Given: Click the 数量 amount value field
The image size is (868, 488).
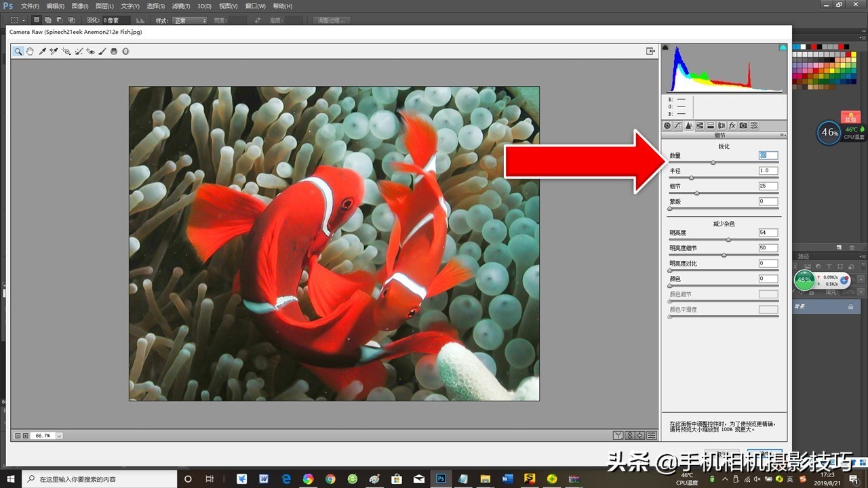Looking at the screenshot, I should tap(768, 155).
